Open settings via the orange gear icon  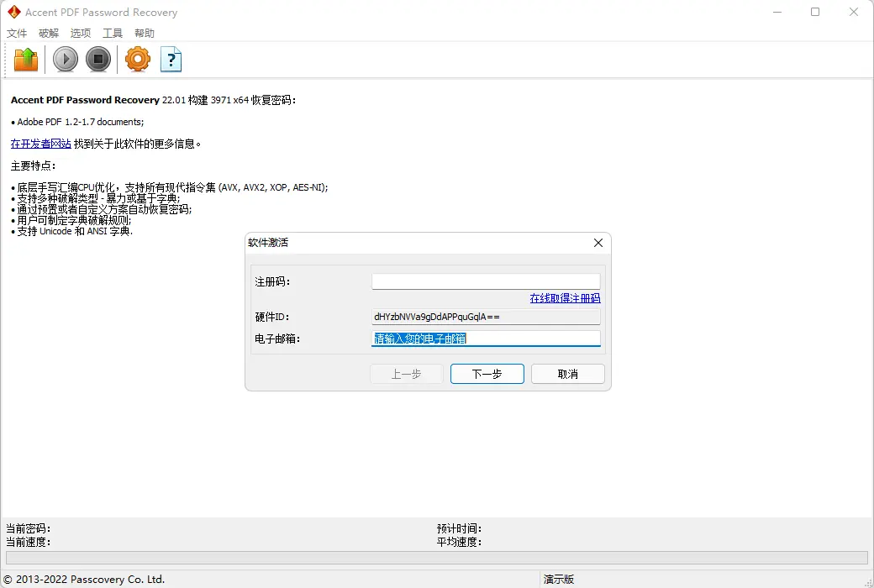click(138, 59)
